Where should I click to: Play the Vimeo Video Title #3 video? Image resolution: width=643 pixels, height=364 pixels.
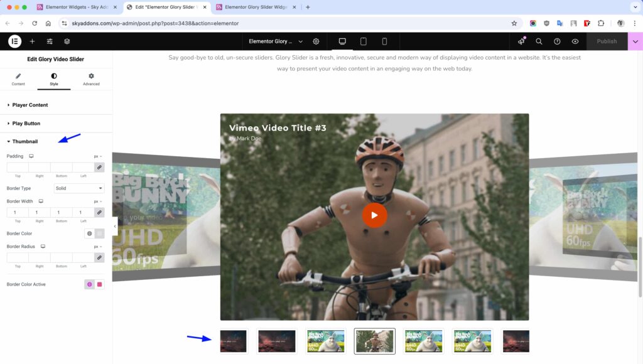(x=374, y=215)
